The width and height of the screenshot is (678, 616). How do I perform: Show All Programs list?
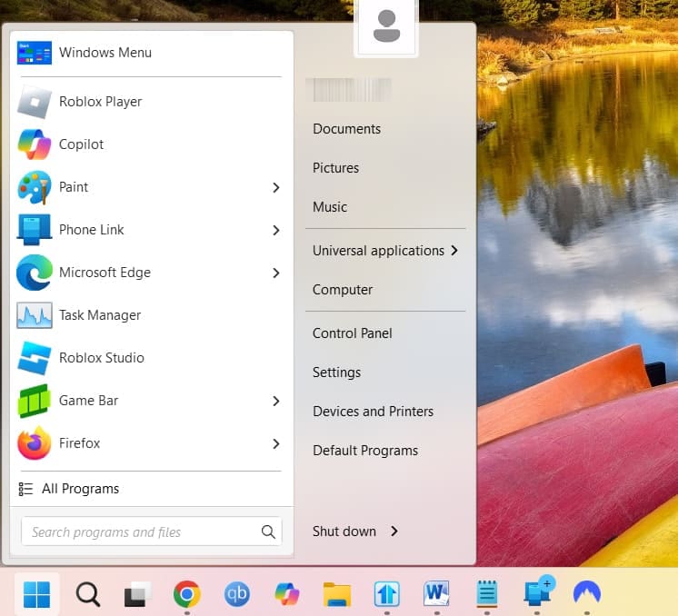pos(80,489)
